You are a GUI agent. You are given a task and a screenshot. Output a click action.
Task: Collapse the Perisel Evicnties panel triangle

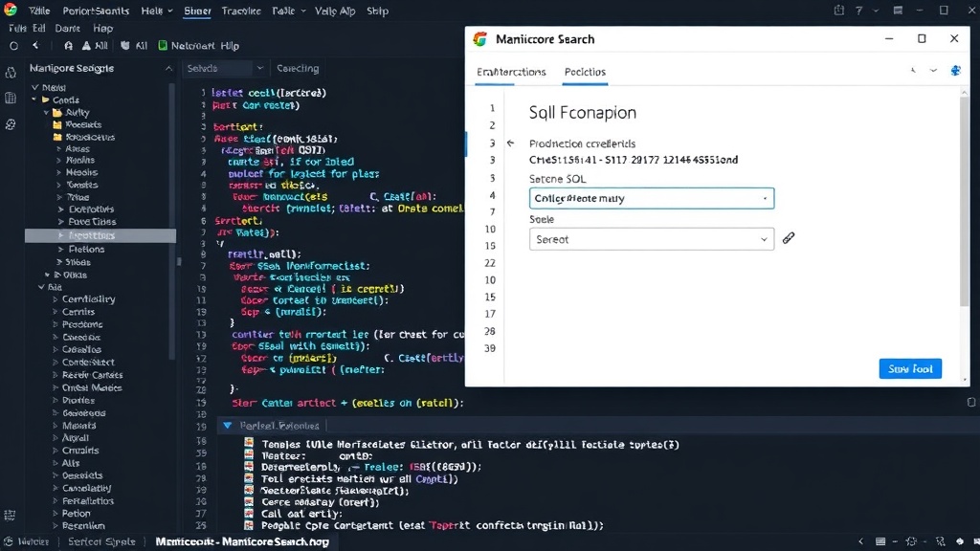tap(228, 426)
